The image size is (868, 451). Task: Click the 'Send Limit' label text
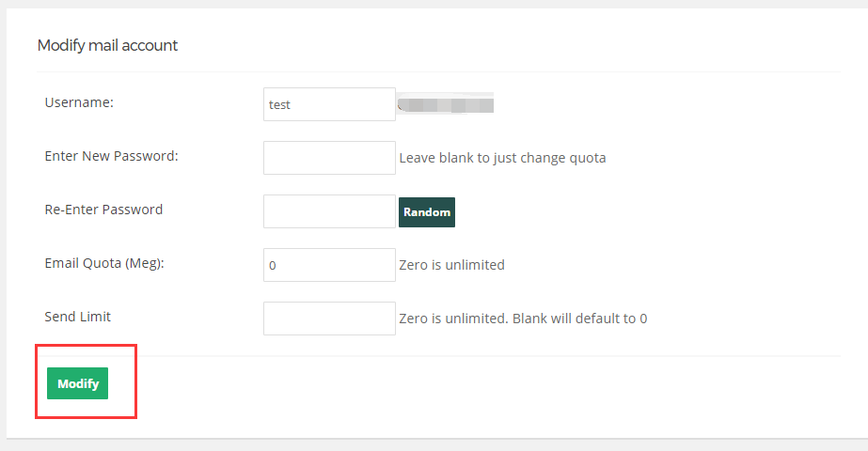click(77, 317)
